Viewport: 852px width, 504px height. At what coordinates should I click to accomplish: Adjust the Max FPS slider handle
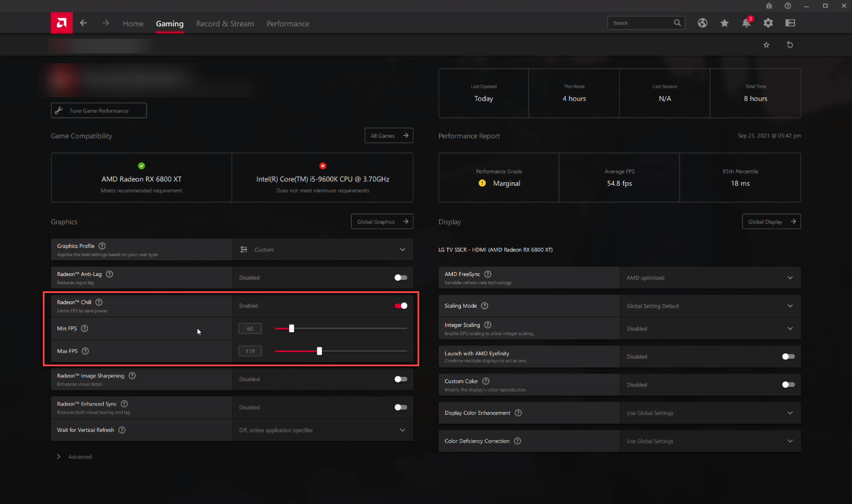pyautogui.click(x=320, y=351)
